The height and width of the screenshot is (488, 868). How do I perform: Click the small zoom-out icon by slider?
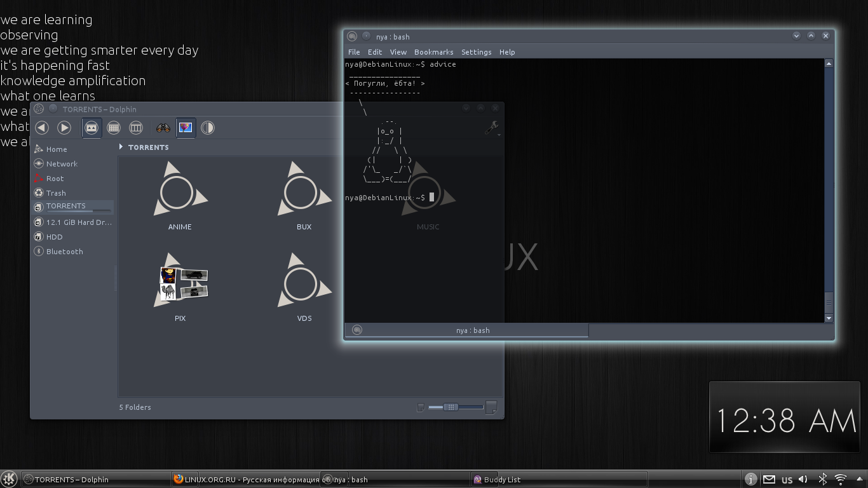pyautogui.click(x=421, y=407)
